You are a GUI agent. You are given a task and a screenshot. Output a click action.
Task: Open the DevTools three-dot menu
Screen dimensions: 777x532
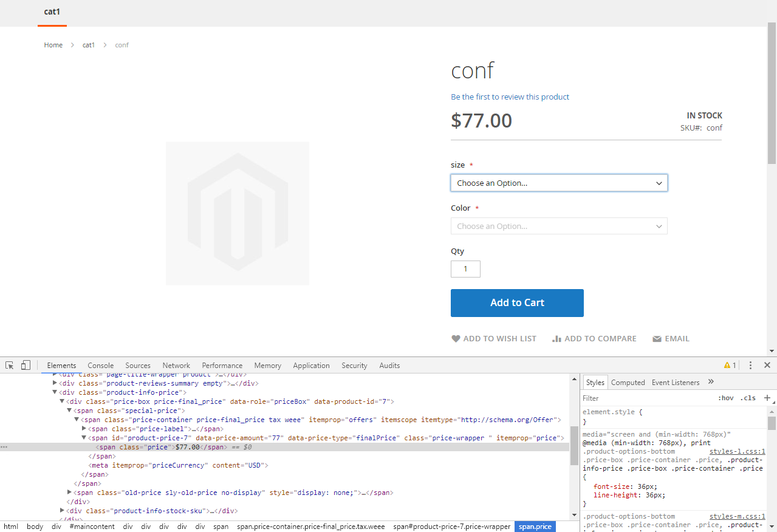pyautogui.click(x=751, y=365)
